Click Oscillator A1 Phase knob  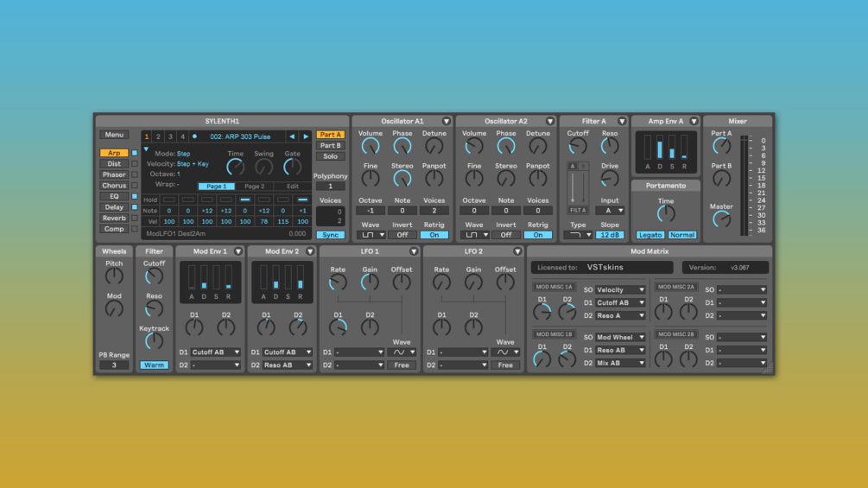pos(402,147)
